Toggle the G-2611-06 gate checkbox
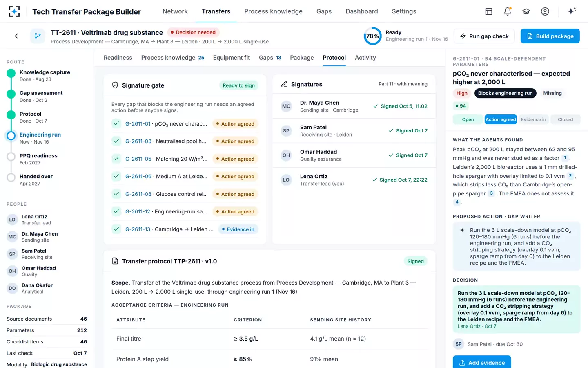588x368 pixels. 116,176
